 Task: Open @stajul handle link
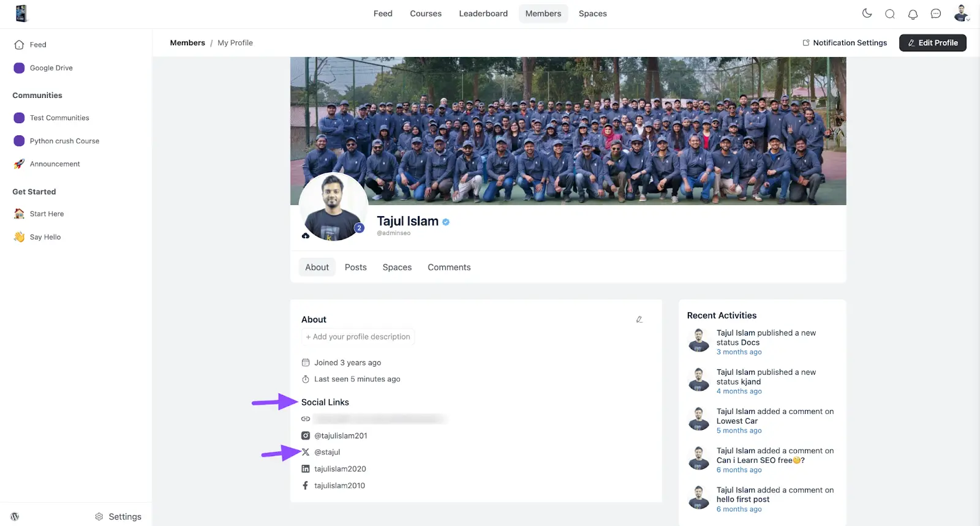pos(327,453)
